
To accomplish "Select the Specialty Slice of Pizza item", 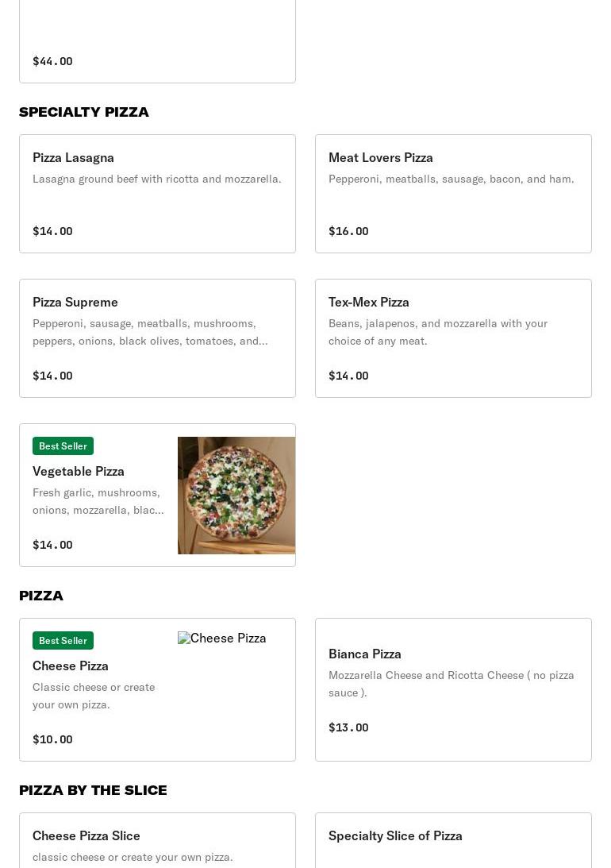I will pos(453,840).
